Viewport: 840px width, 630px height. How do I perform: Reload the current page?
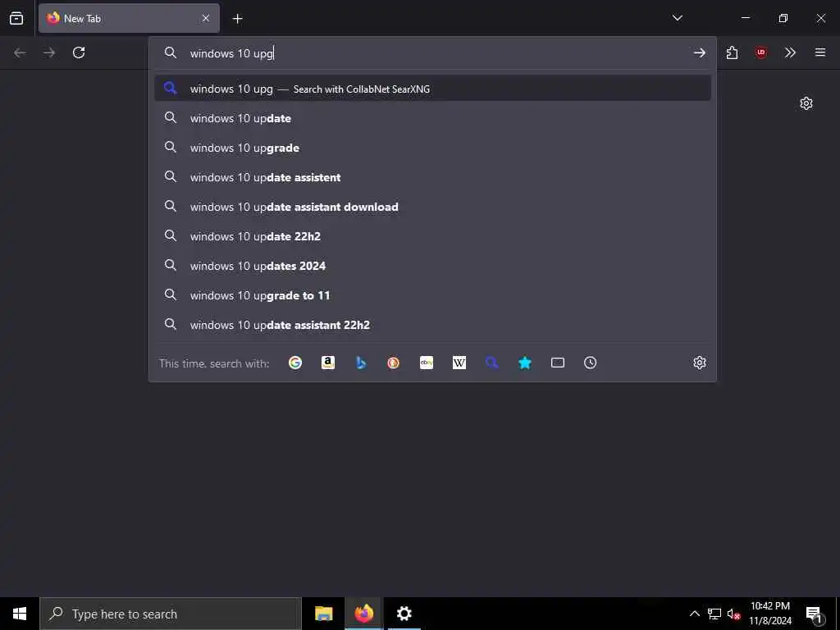(x=79, y=52)
